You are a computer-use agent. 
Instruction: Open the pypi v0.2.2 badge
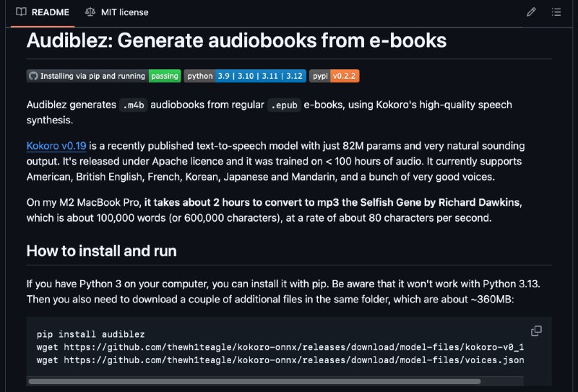pos(335,76)
